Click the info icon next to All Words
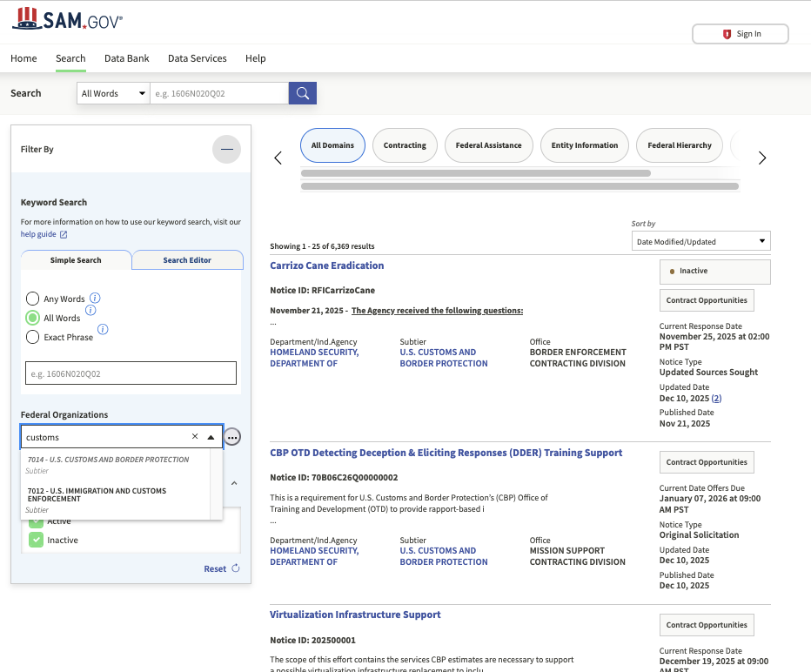Screen dimensions: 811x672 (90, 310)
